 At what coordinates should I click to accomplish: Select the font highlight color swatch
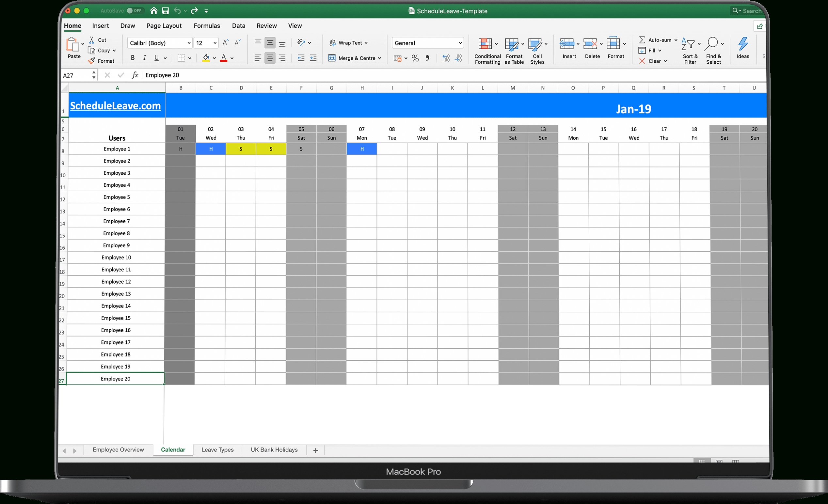tap(205, 60)
